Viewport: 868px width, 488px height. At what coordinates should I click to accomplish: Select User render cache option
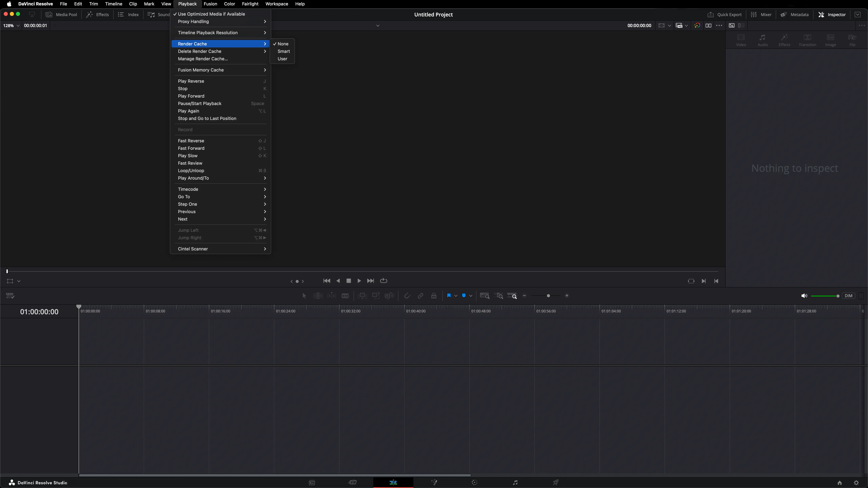[x=282, y=59]
